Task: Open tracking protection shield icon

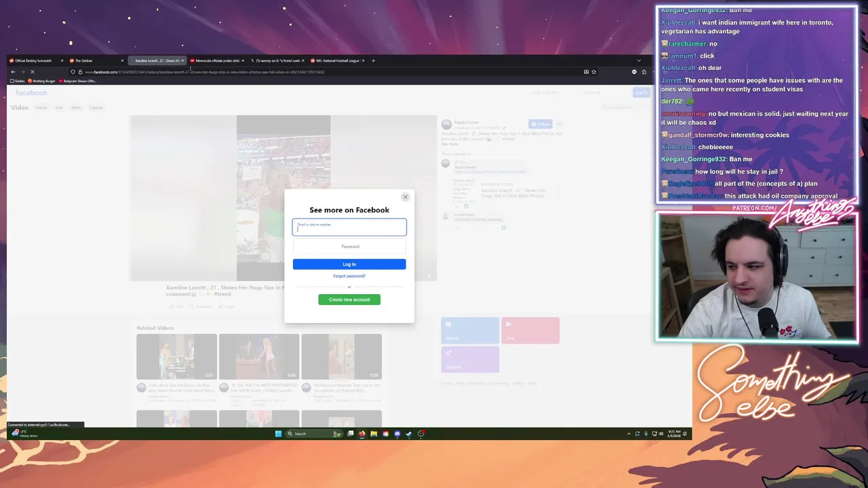Action: tap(73, 72)
